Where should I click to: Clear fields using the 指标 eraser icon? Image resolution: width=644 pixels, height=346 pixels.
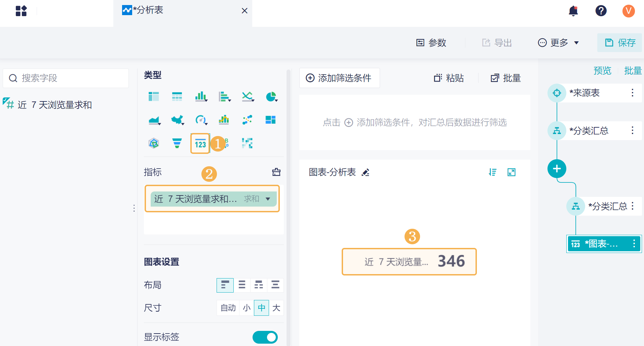click(x=276, y=172)
